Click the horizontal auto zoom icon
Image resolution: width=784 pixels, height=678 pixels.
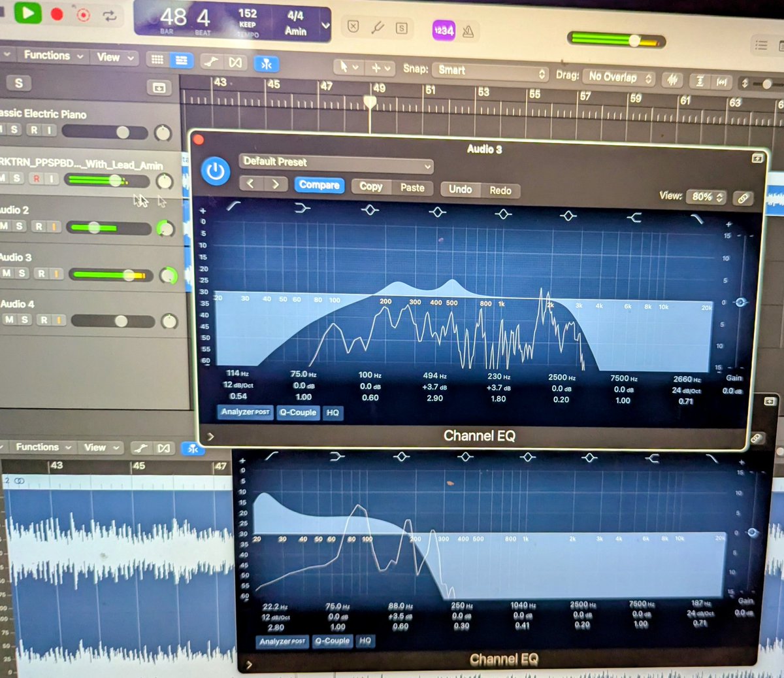click(x=721, y=82)
